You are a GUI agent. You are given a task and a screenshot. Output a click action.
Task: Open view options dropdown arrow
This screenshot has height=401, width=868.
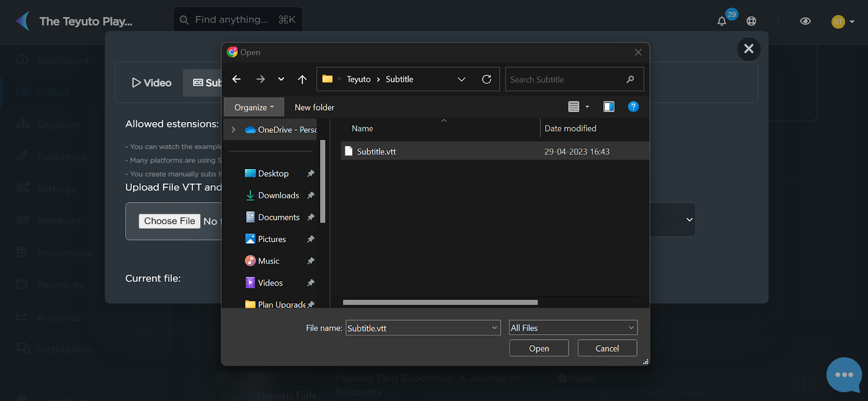pyautogui.click(x=587, y=107)
